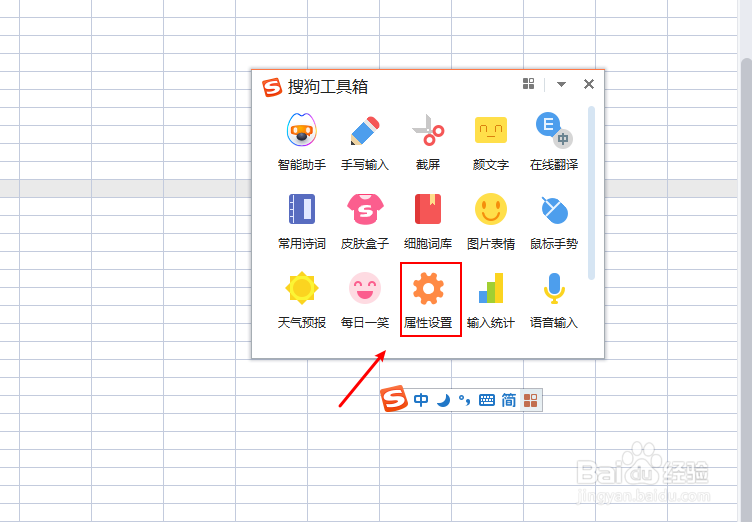Open 天气预报 weather forecast
Screen dimensions: 752x522
302,300
